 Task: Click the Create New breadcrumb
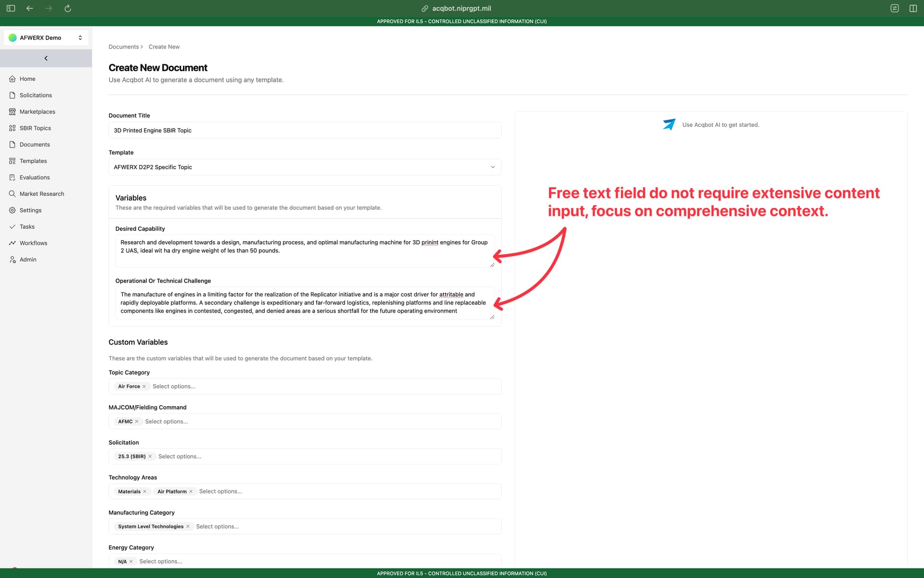point(164,47)
